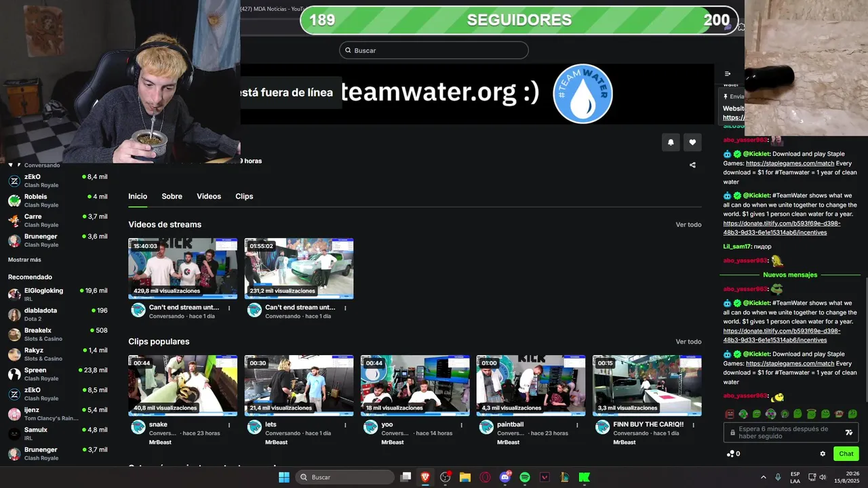Open options menu for first stream video
The height and width of the screenshot is (488, 868).
[x=229, y=308]
